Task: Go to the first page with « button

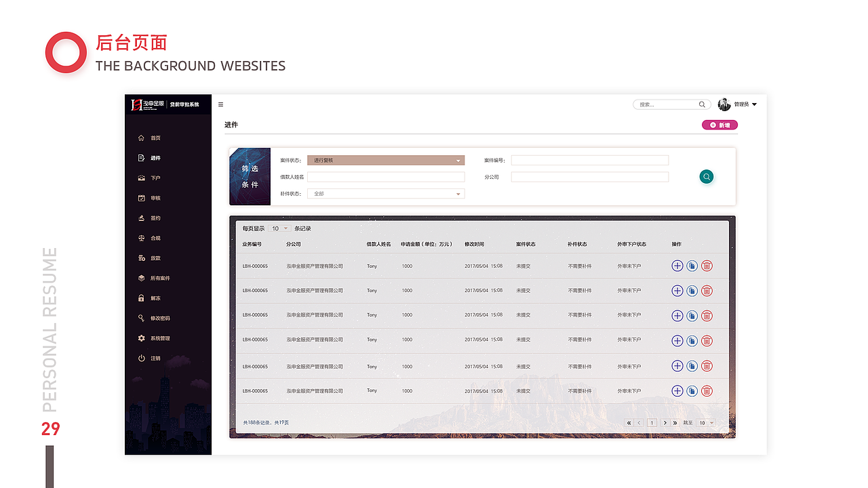Action: 629,423
